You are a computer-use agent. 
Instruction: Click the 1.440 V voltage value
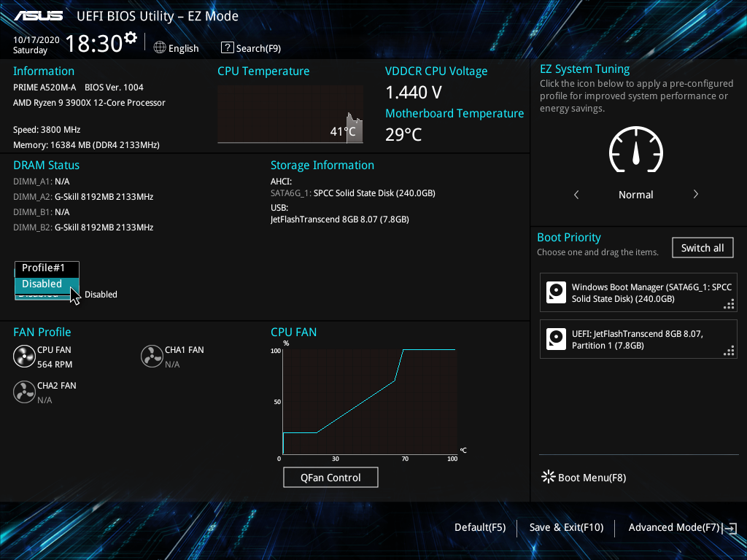coord(414,93)
